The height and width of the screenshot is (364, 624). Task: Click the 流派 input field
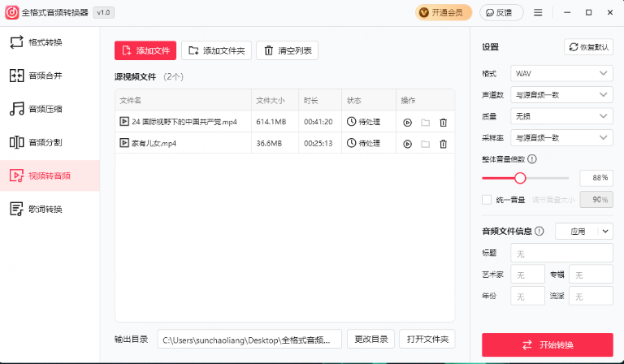pos(591,296)
